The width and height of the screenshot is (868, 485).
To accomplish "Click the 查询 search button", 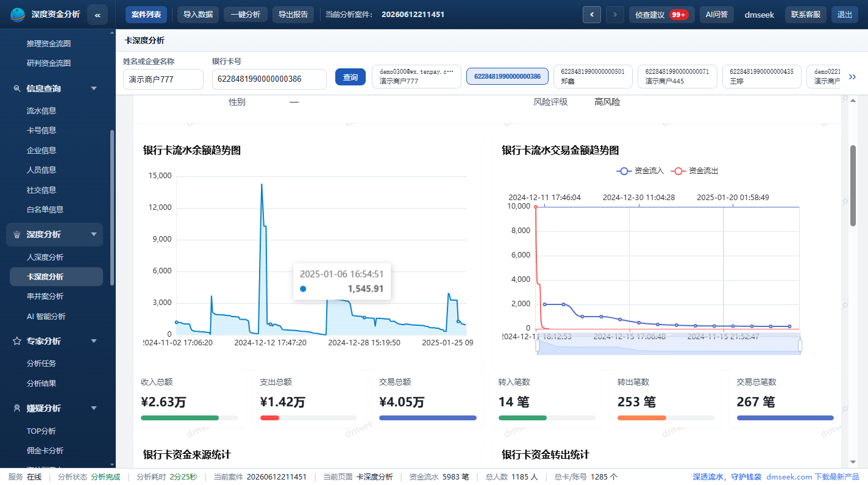I will (350, 77).
